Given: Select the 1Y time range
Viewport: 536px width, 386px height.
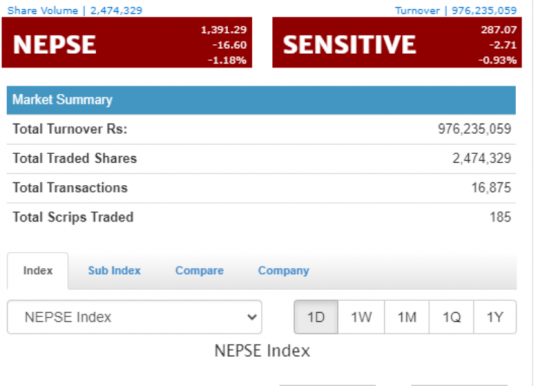Looking at the screenshot, I should 495,317.
